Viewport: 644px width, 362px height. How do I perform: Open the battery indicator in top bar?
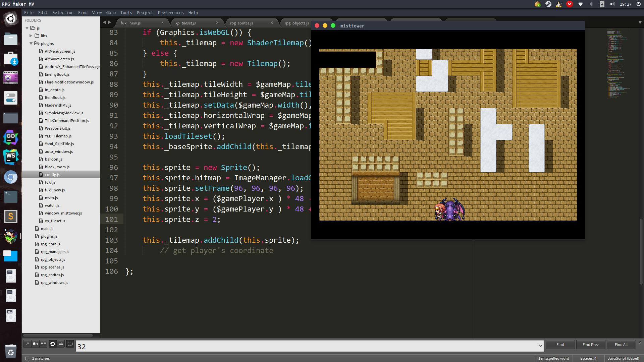coord(602,4)
